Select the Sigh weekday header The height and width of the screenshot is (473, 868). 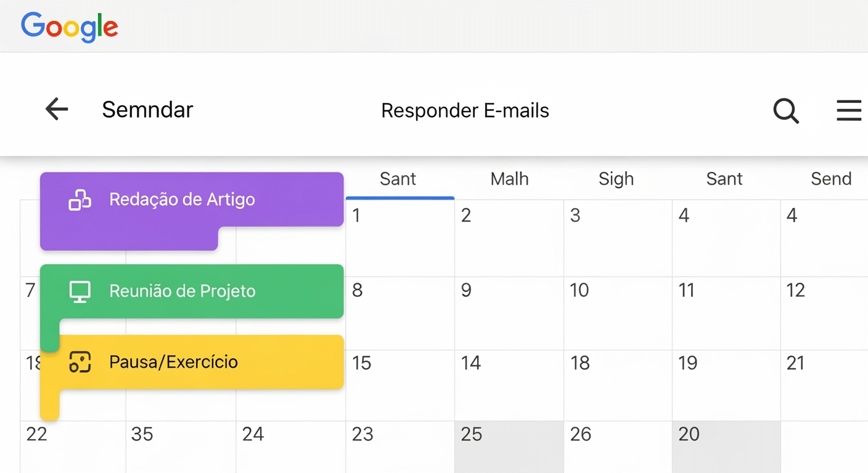pyautogui.click(x=616, y=179)
